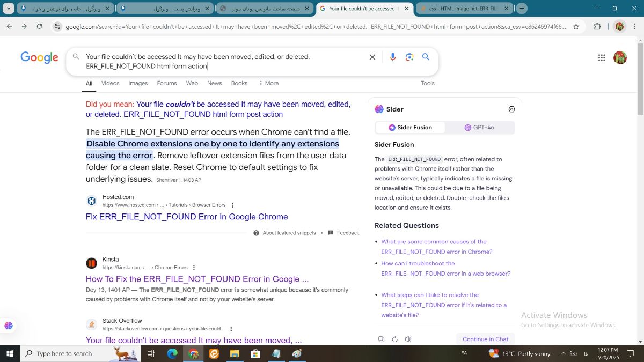
Task: Regenerate the Sider response
Action: point(394,339)
